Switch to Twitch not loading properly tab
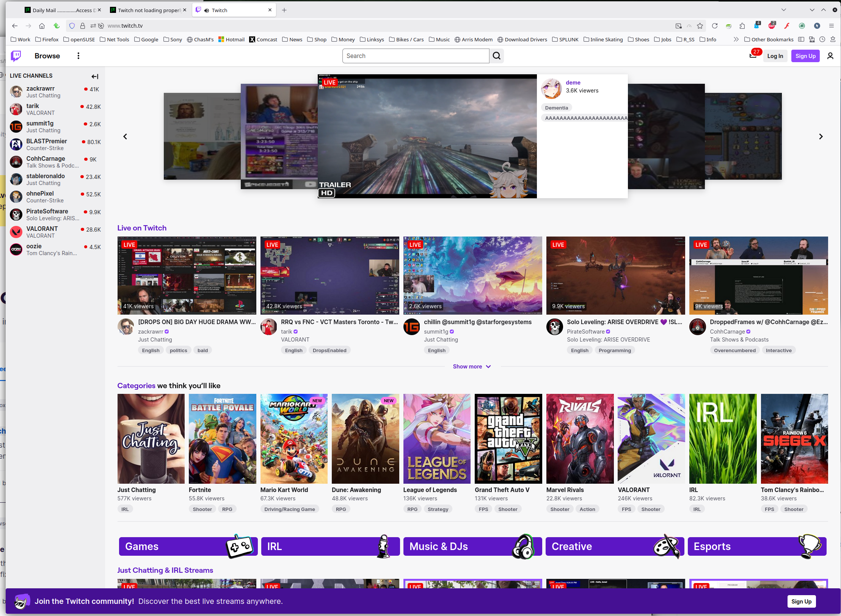 click(148, 10)
